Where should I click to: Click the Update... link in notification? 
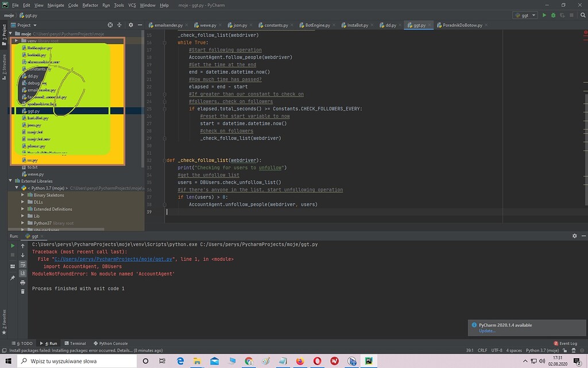pyautogui.click(x=487, y=331)
